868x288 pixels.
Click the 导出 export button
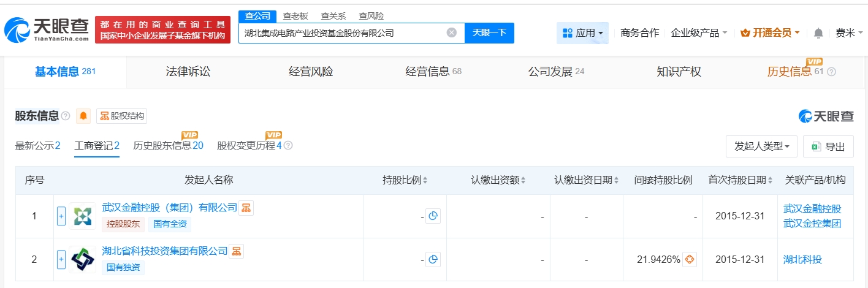click(x=828, y=146)
